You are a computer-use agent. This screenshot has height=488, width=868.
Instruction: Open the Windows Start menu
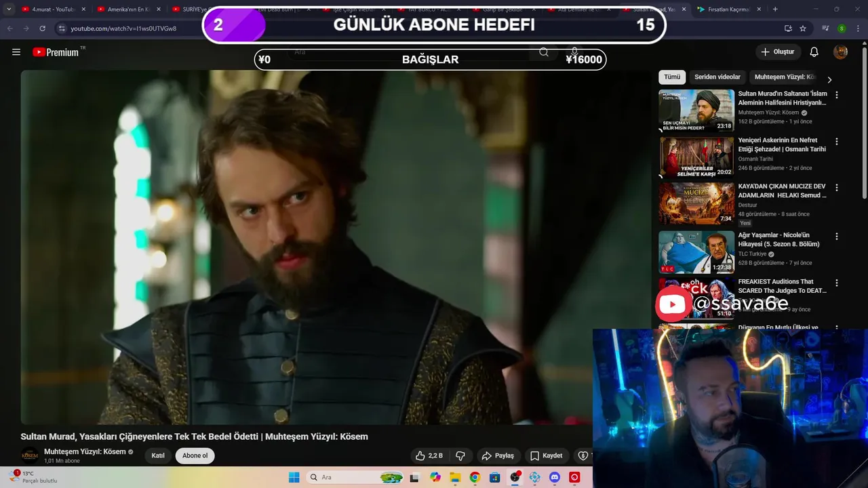(x=294, y=478)
